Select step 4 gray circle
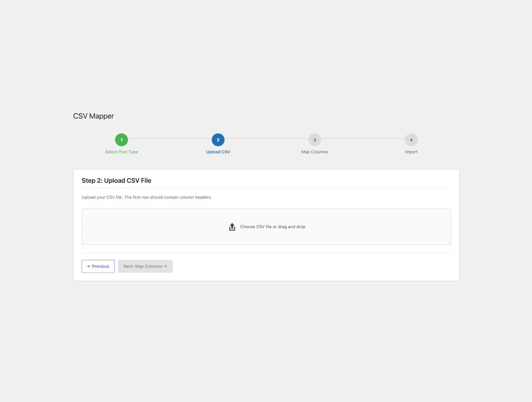 tap(411, 140)
